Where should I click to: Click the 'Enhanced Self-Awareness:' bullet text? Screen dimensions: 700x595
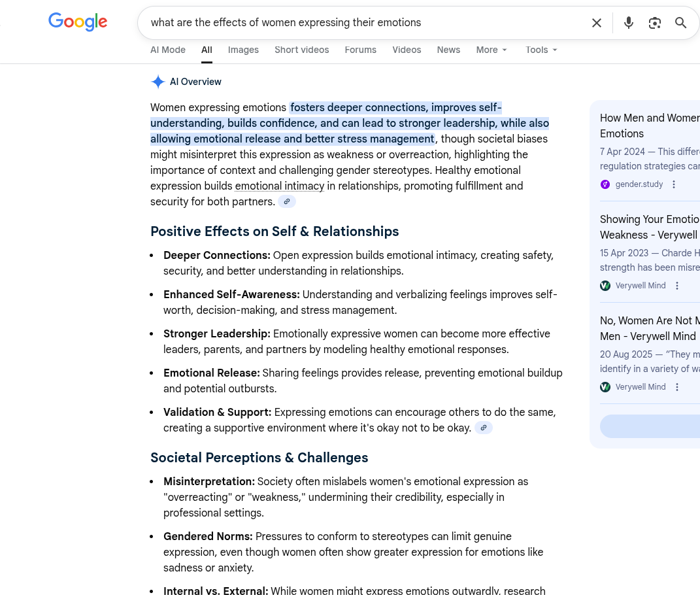point(231,294)
